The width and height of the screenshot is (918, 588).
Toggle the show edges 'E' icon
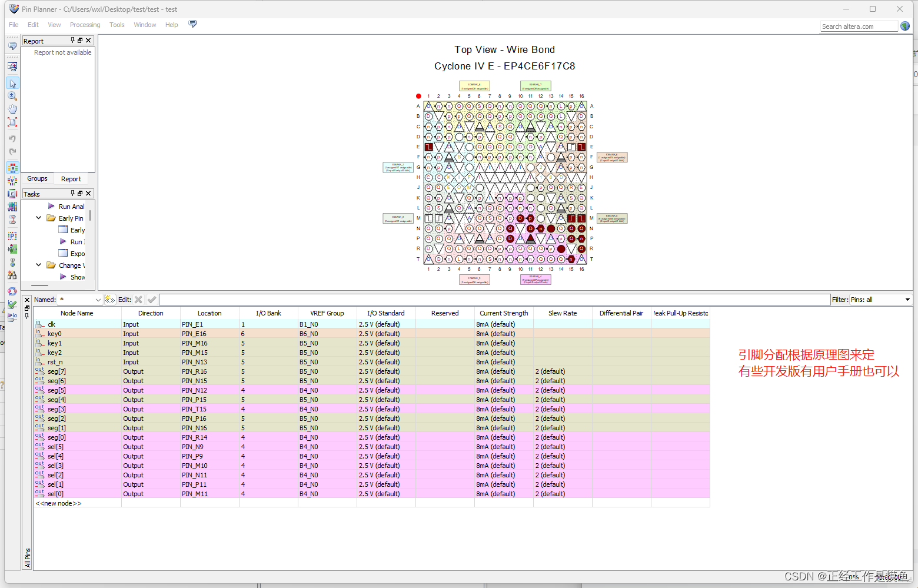pos(12,193)
